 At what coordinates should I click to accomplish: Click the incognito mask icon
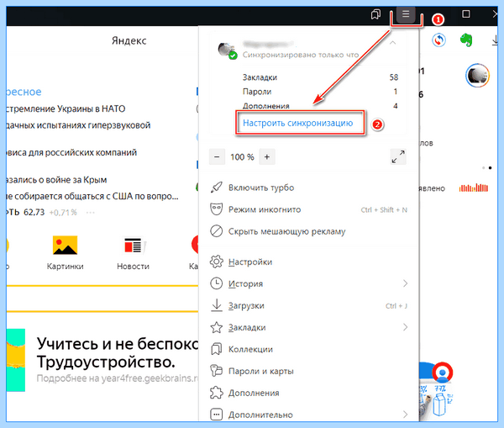pos(217,209)
